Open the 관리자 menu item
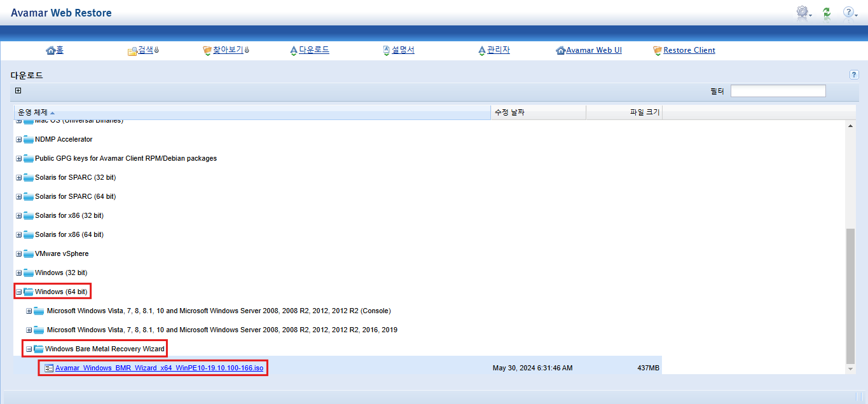The width and height of the screenshot is (868, 404). [x=499, y=50]
